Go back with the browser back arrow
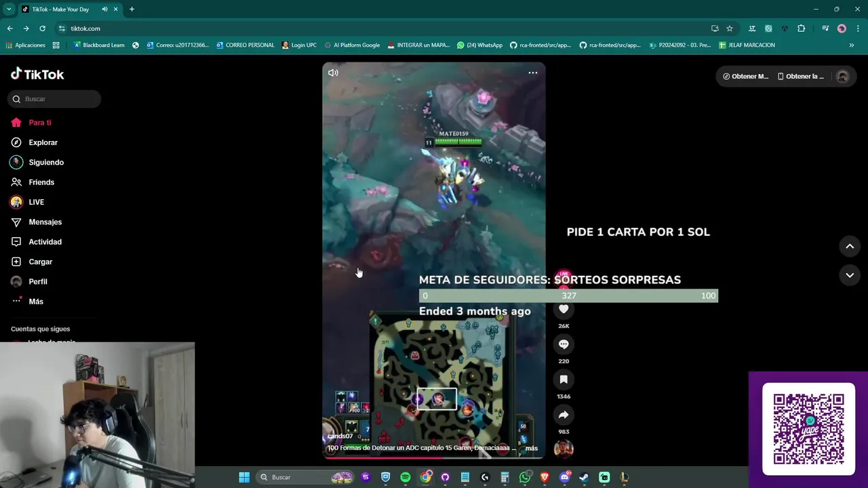The width and height of the screenshot is (868, 488). pos(9,28)
